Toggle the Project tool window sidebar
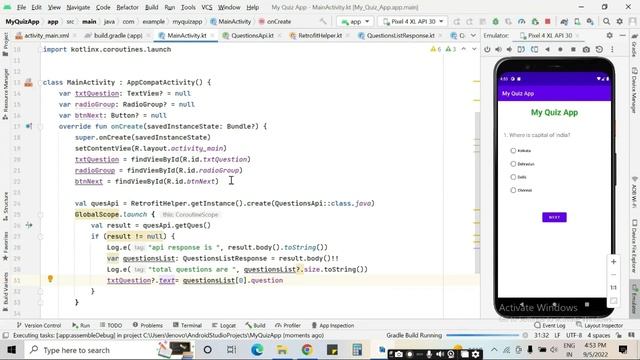Viewport: 640px width, 360px height. click(5, 44)
